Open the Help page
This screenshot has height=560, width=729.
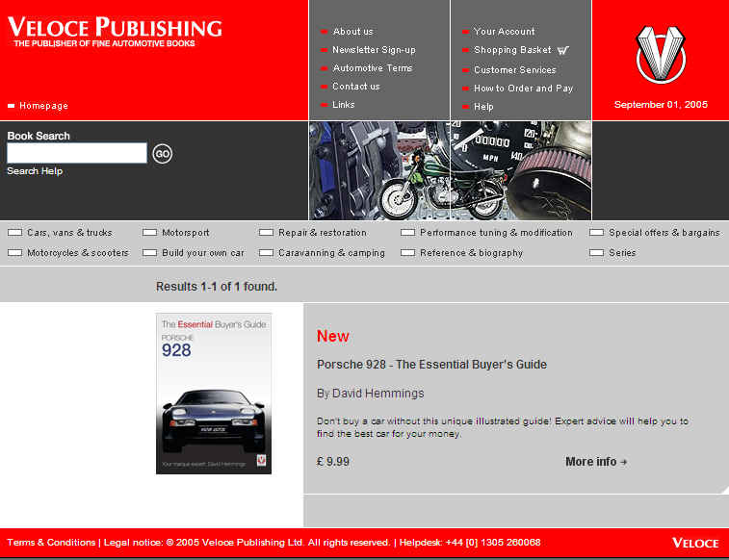point(483,107)
